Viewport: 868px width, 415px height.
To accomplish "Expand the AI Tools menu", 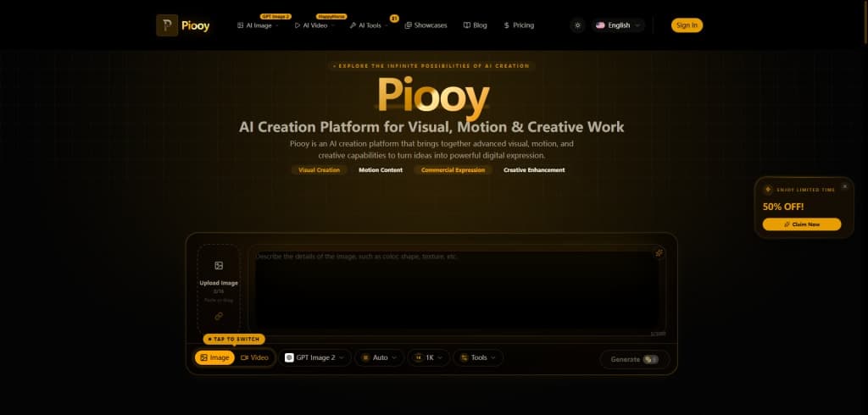I will pyautogui.click(x=369, y=25).
